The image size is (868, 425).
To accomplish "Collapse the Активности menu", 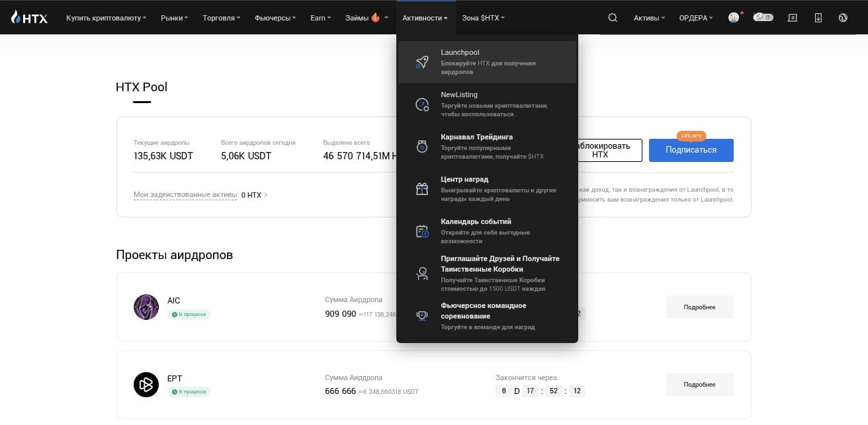I will point(425,18).
